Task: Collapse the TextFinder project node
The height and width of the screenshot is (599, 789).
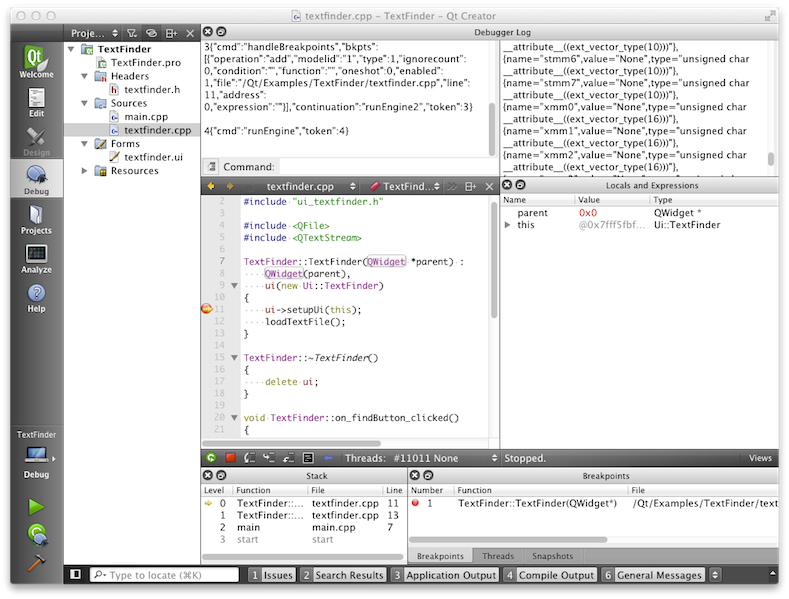Action: coord(71,49)
